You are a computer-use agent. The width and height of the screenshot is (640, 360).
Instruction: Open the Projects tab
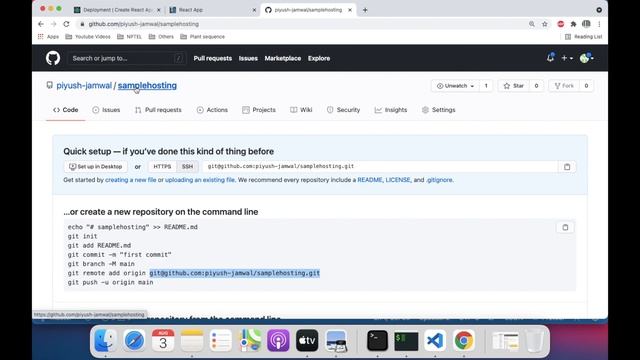(x=259, y=110)
